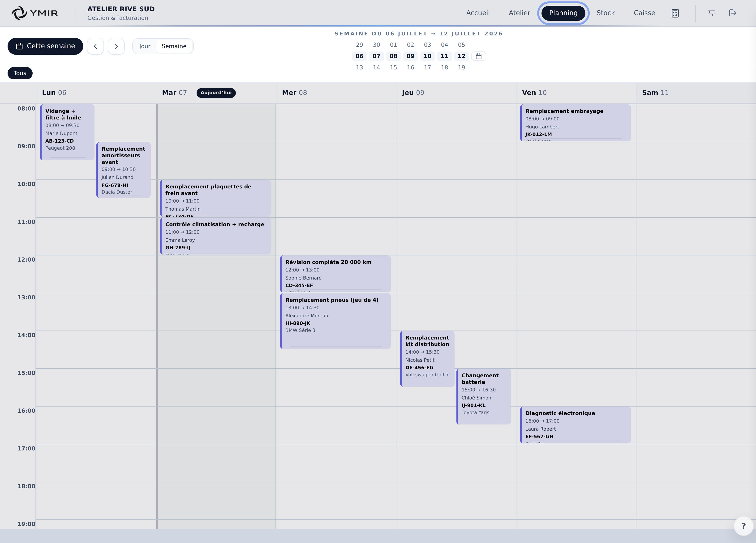The image size is (756, 543).
Task: Select day 08 in mini calendar
Action: [x=393, y=56]
